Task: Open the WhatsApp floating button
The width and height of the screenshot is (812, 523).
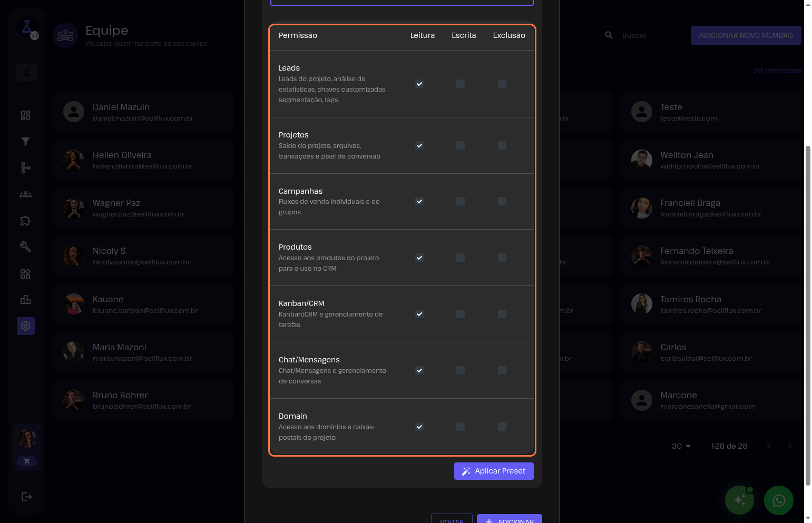Action: coord(778,500)
